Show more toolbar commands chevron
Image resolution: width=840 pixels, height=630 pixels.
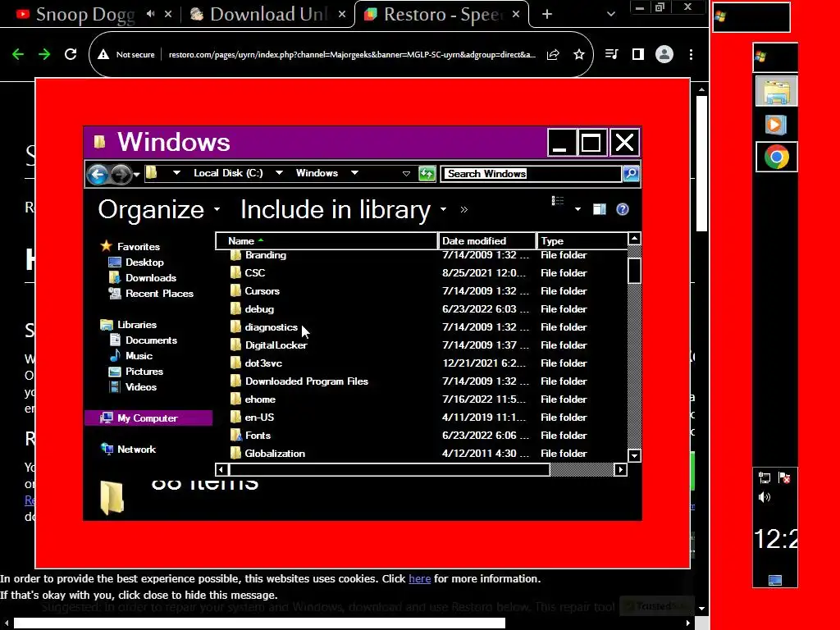[x=464, y=210]
